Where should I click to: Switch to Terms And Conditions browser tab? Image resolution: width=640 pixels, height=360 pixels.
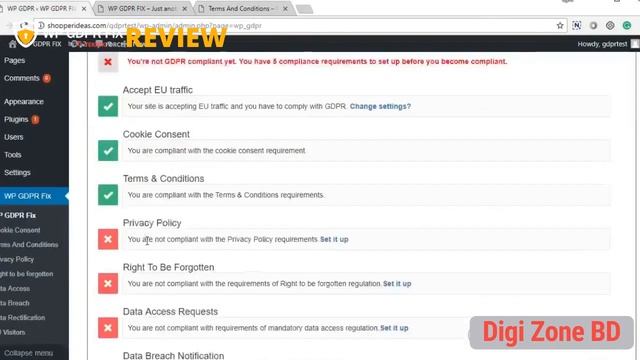241,9
